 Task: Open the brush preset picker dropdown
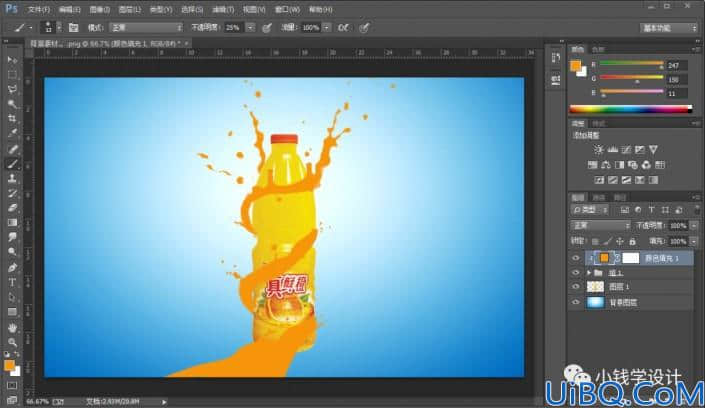(x=59, y=28)
